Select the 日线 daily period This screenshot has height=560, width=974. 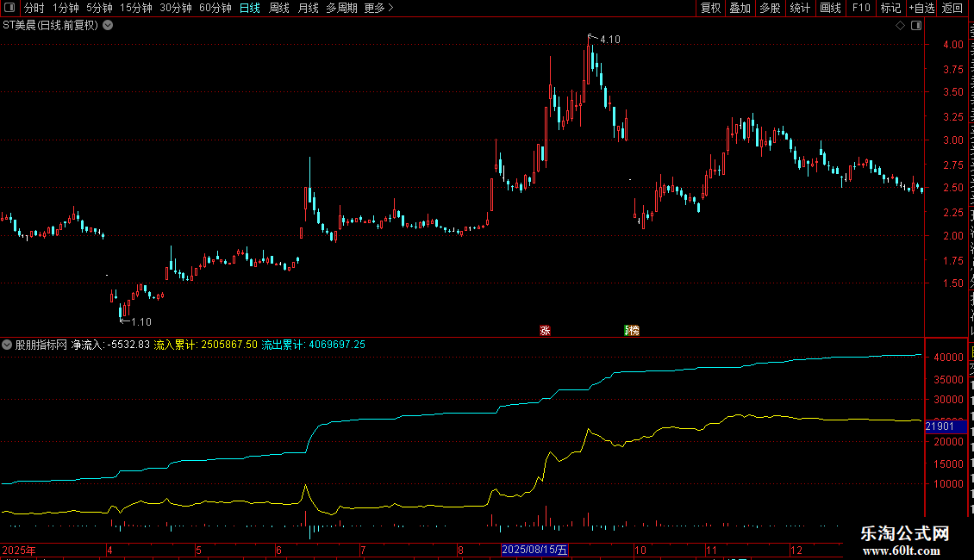250,8
